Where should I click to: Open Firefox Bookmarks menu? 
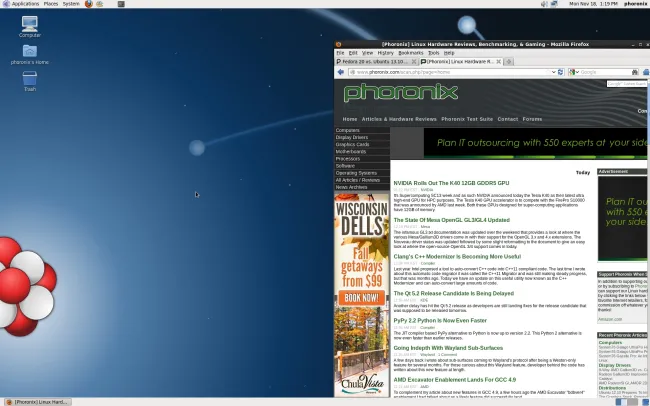410,53
